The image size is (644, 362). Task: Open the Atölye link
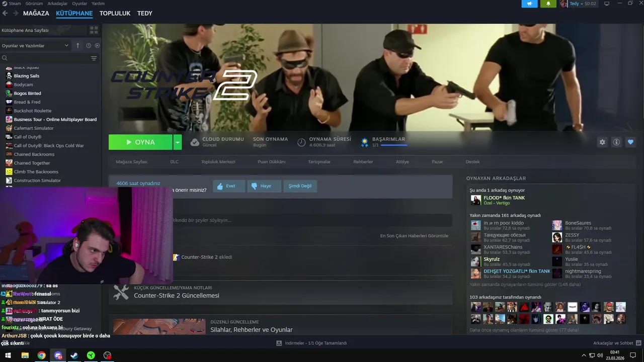pos(403,162)
